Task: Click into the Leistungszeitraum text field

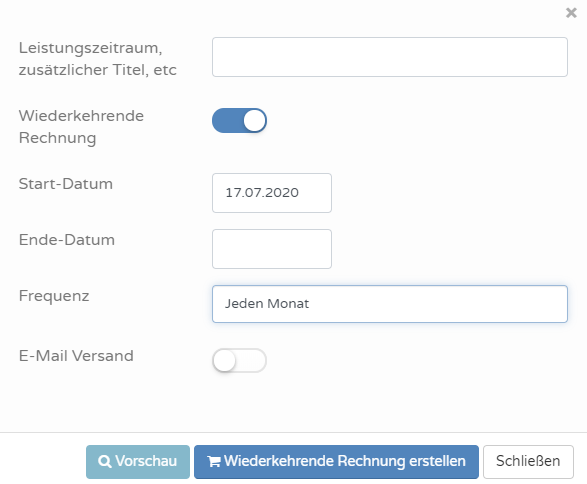Action: click(390, 57)
